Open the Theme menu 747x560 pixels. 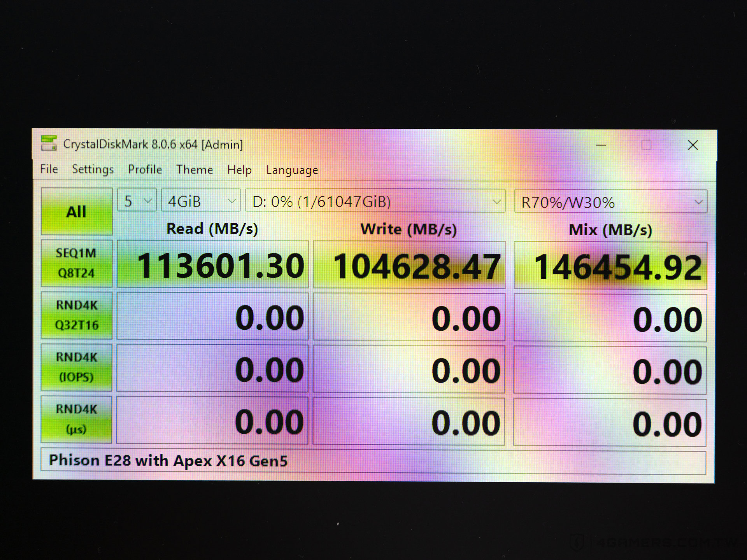click(x=195, y=170)
